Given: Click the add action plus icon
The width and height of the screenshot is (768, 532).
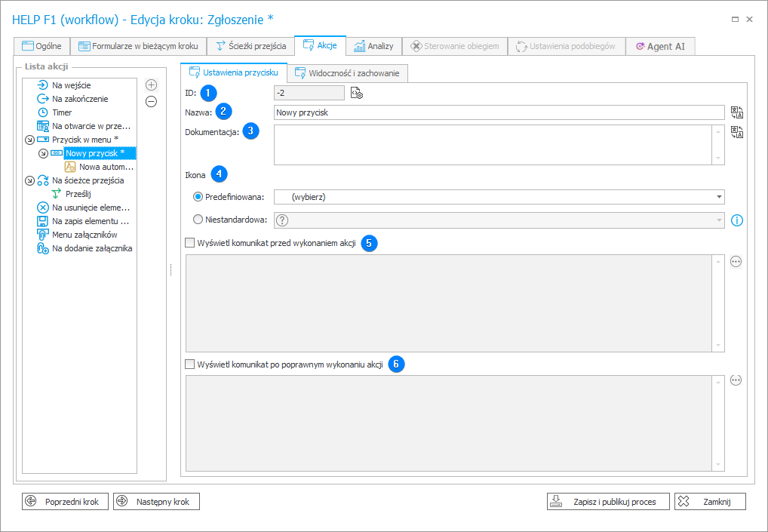Looking at the screenshot, I should 151,85.
